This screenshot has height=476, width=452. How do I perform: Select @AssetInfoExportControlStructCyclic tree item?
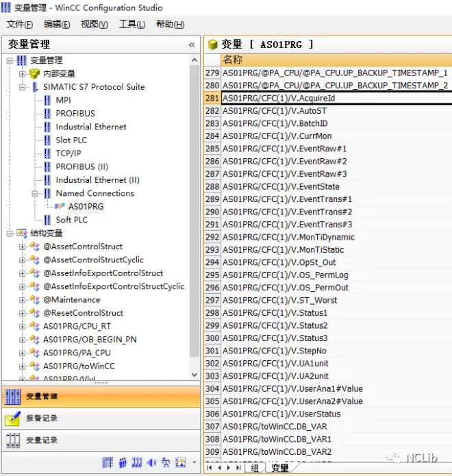point(114,286)
